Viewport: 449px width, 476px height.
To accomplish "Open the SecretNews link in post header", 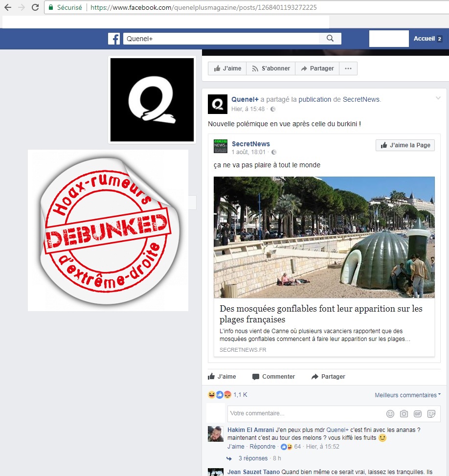I will pyautogui.click(x=361, y=99).
